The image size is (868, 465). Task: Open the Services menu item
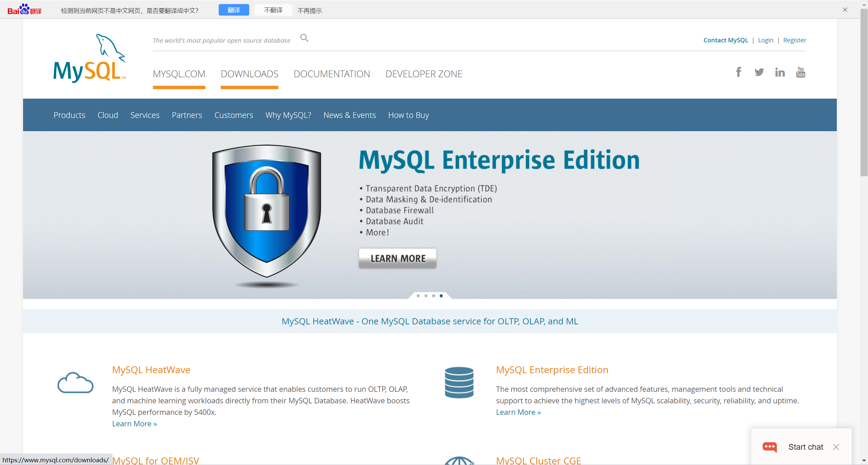(145, 115)
